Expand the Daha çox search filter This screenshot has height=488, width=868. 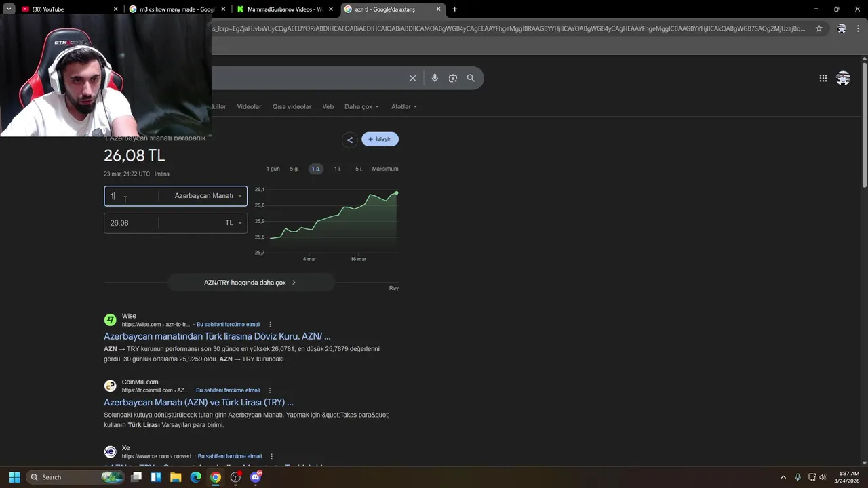(x=361, y=106)
